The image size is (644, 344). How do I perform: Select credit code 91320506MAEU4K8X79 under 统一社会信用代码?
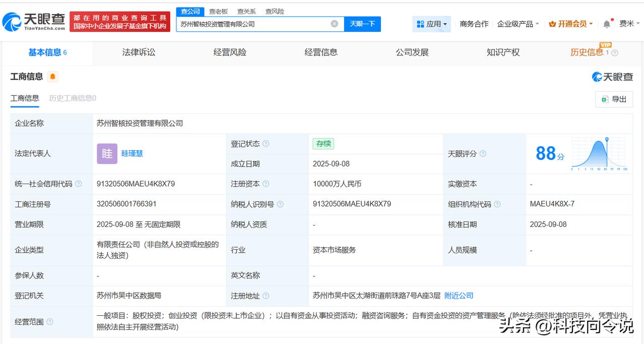136,184
